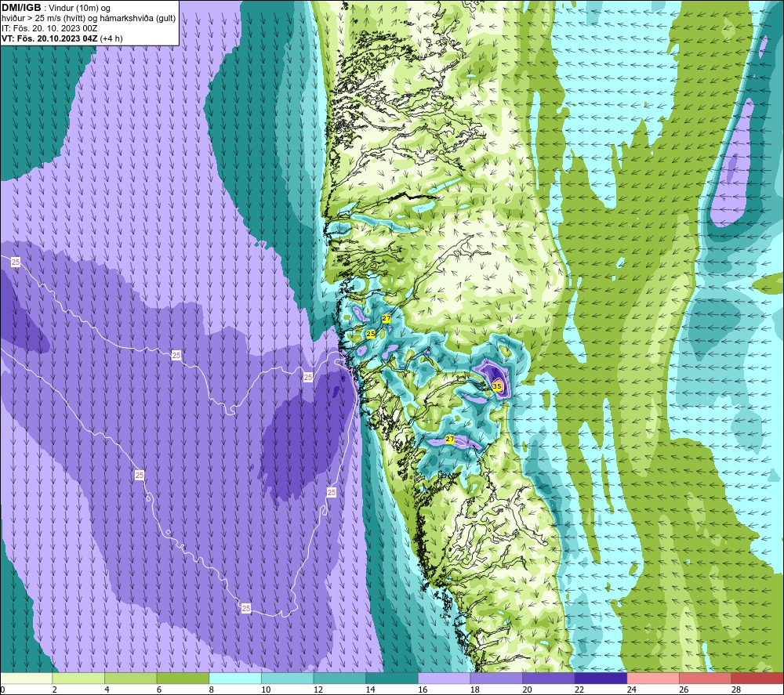Pick the green 4–6 m/s legend swatch
The height and width of the screenshot is (695, 784).
[x=130, y=678]
